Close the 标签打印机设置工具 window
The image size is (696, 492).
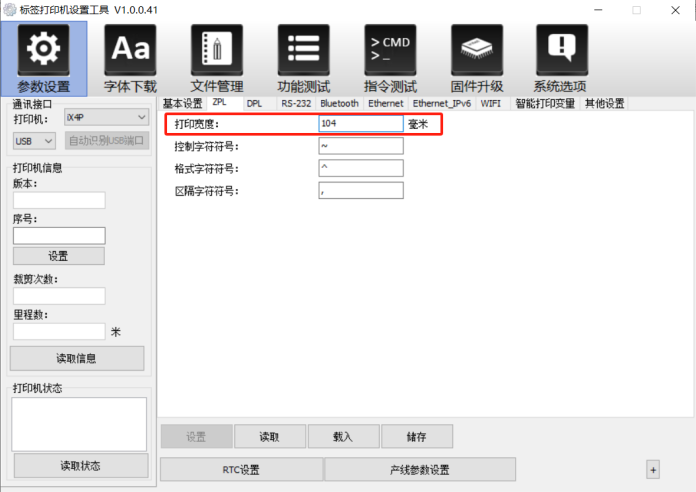[x=675, y=10]
